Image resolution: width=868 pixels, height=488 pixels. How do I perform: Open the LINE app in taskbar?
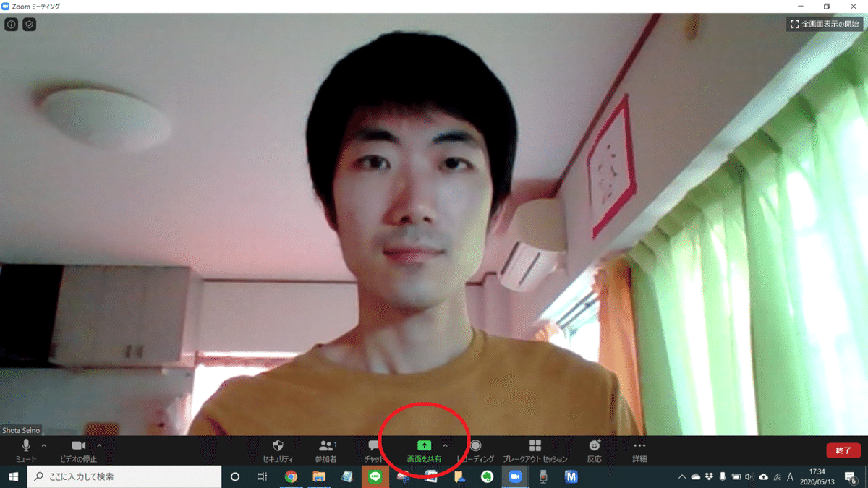[375, 476]
